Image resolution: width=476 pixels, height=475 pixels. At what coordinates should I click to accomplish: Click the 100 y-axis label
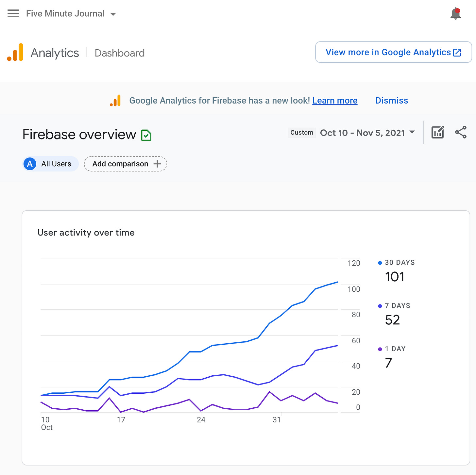click(x=354, y=289)
